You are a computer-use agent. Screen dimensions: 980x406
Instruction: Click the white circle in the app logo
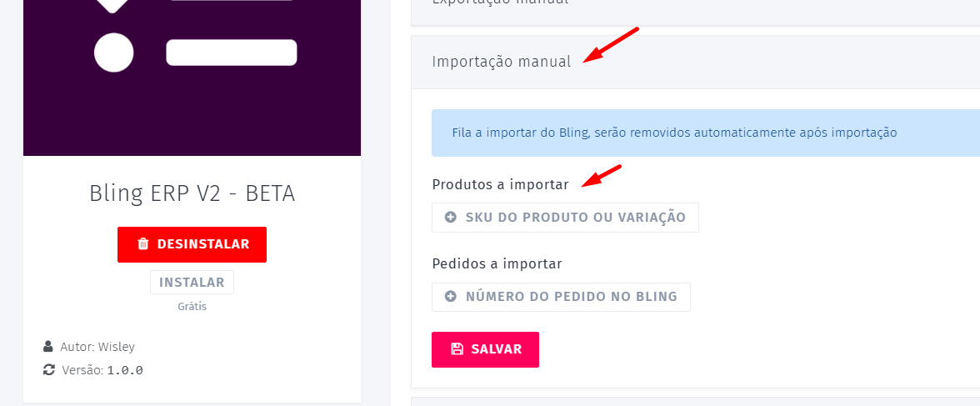click(x=114, y=53)
